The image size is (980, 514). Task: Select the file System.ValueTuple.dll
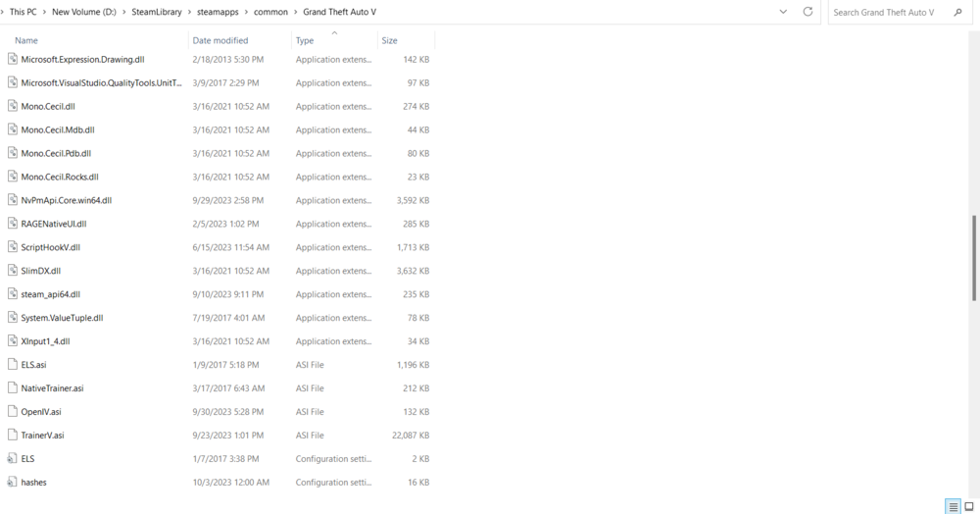click(62, 318)
